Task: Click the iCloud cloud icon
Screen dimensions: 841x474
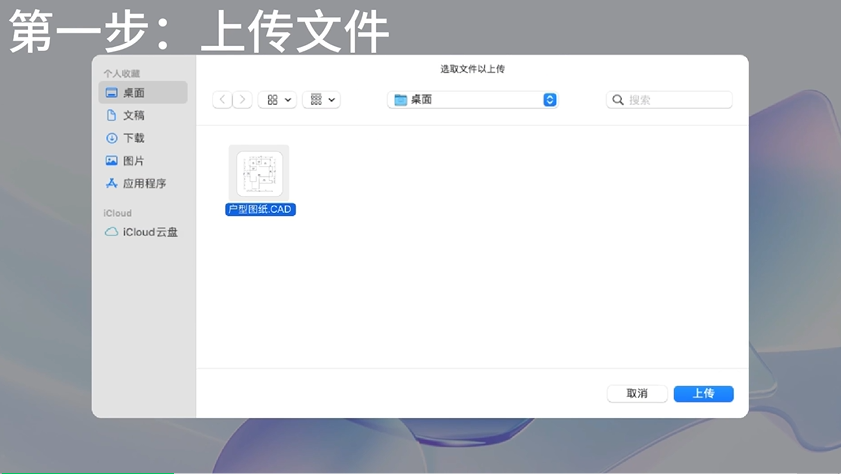Action: pos(112,232)
